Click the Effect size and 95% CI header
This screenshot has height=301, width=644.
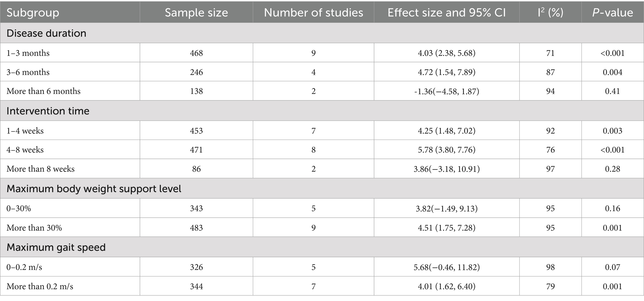pos(447,12)
